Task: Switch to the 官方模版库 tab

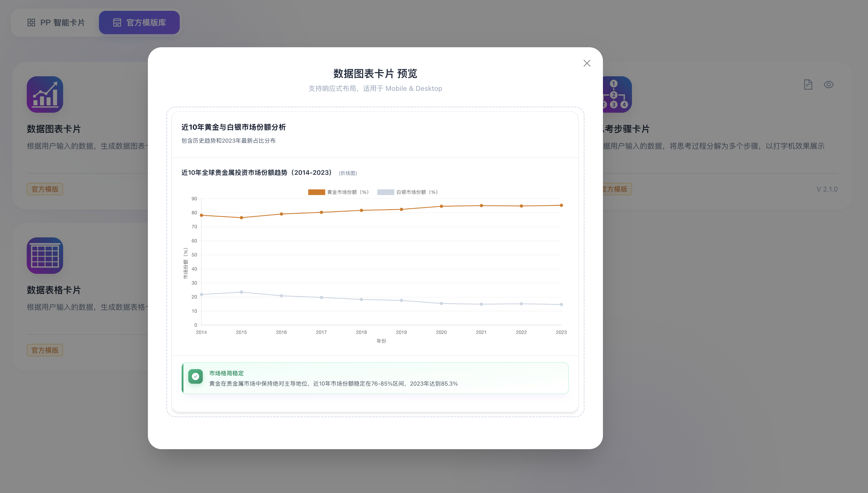Action: pos(139,23)
